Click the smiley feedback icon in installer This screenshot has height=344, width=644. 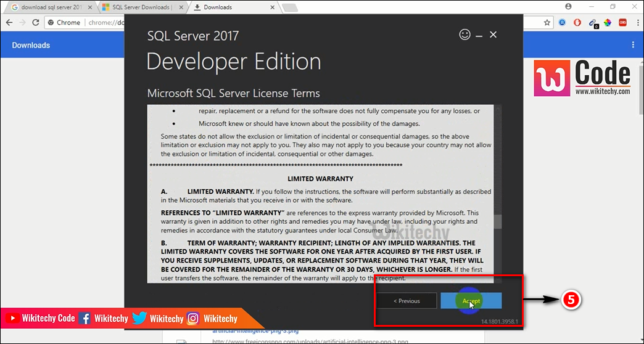pyautogui.click(x=465, y=35)
